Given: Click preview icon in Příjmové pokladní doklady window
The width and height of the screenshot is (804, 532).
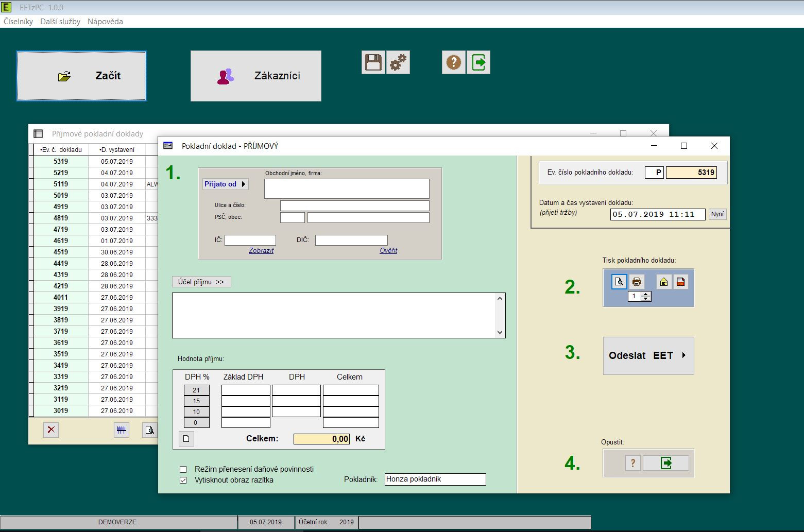Looking at the screenshot, I should click(150, 430).
